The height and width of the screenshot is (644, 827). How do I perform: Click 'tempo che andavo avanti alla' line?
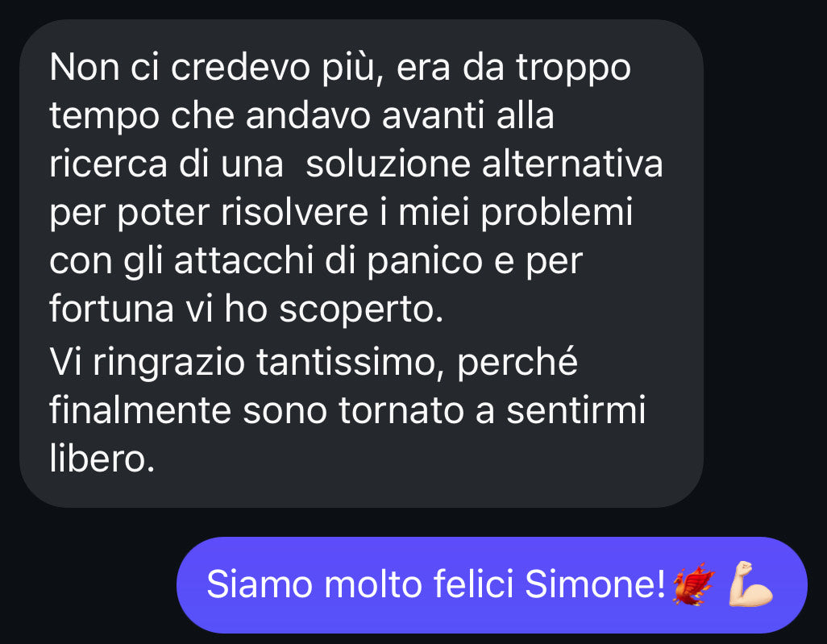(301, 116)
